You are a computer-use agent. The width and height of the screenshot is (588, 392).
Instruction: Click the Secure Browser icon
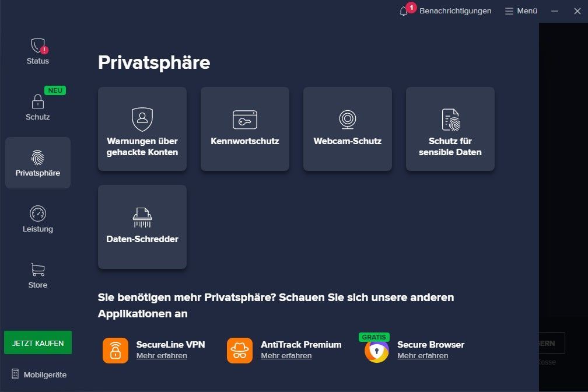tap(376, 351)
